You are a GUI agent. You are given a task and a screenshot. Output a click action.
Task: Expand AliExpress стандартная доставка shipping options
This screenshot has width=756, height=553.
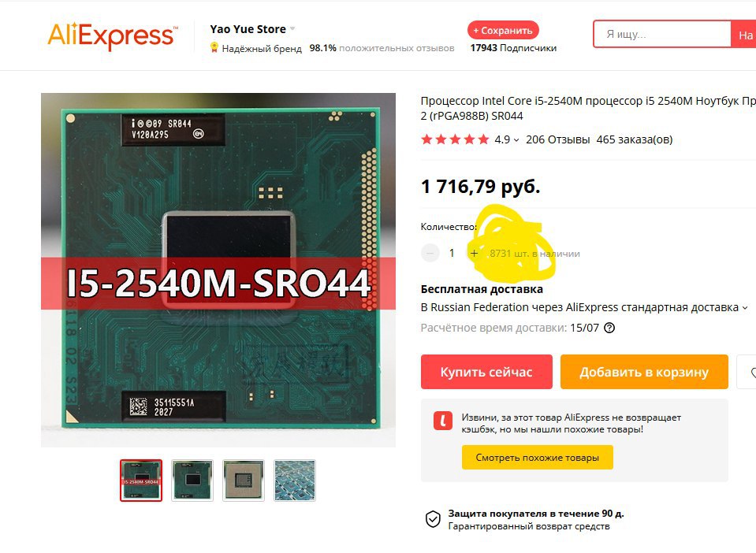pyautogui.click(x=745, y=308)
